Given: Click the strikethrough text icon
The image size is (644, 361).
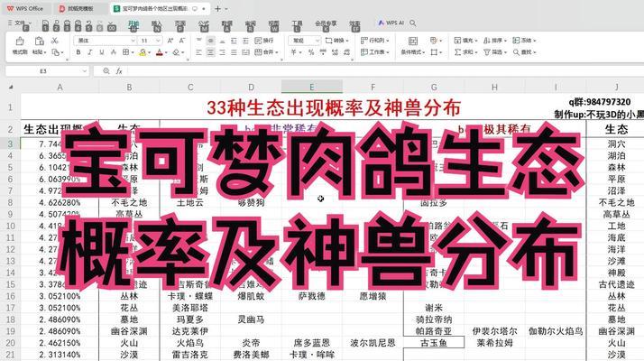Looking at the screenshot, I should pyautogui.click(x=114, y=52).
